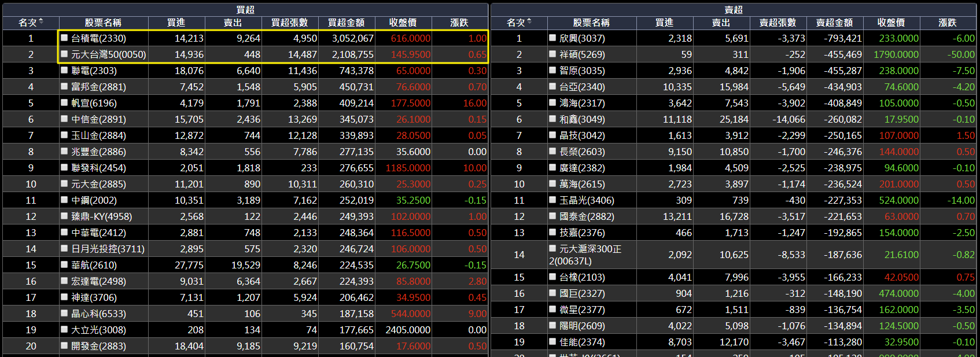Select the 元大台灣50(0050) checkbox
Image resolution: width=980 pixels, height=357 pixels.
65,54
